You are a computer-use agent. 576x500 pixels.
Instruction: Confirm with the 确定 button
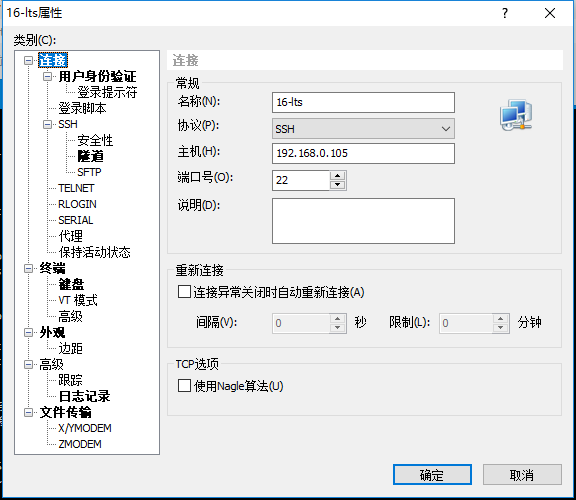tap(432, 475)
